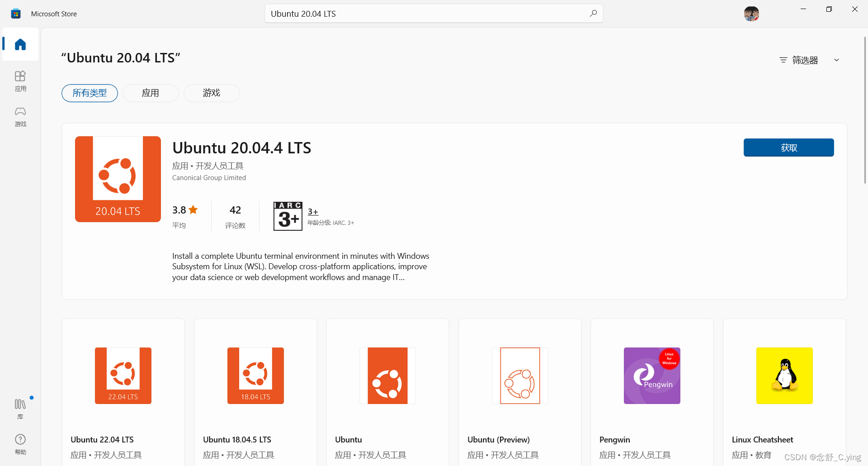This screenshot has width=868, height=466.
Task: Click the Ubuntu 18.04.5 LTS title text
Action: pyautogui.click(x=237, y=440)
